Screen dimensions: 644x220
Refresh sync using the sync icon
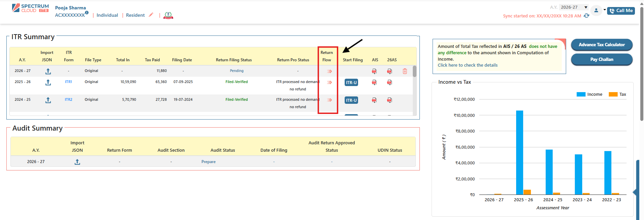tap(586, 16)
